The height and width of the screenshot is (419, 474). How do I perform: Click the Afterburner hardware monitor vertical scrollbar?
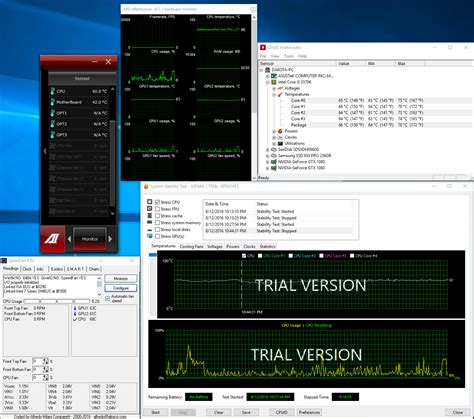254,97
